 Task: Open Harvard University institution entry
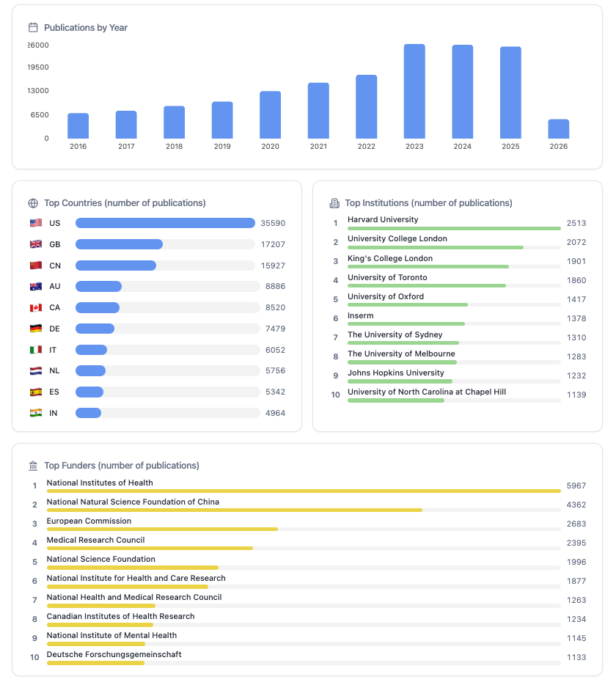coord(383,220)
